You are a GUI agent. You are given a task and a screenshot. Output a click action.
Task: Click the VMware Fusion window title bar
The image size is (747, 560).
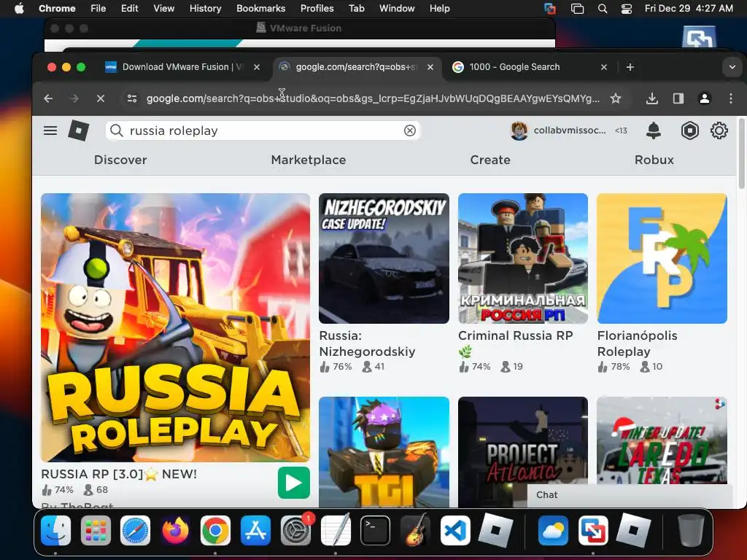(x=300, y=28)
